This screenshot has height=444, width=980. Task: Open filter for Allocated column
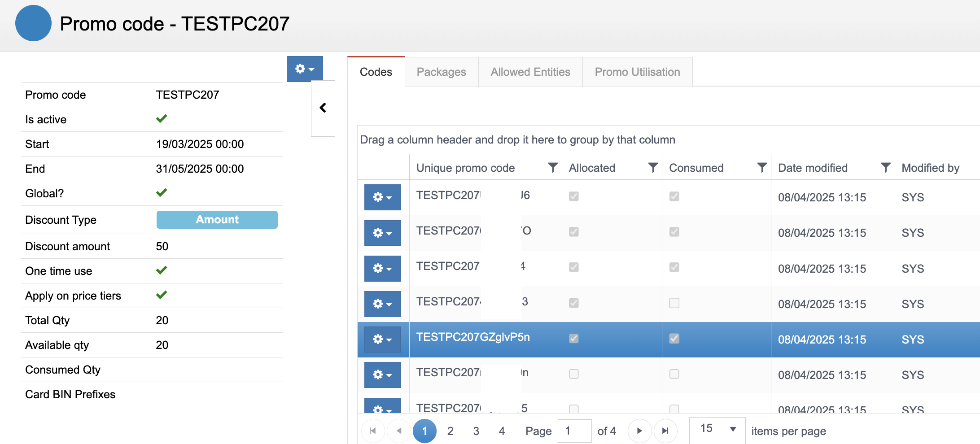coord(653,168)
